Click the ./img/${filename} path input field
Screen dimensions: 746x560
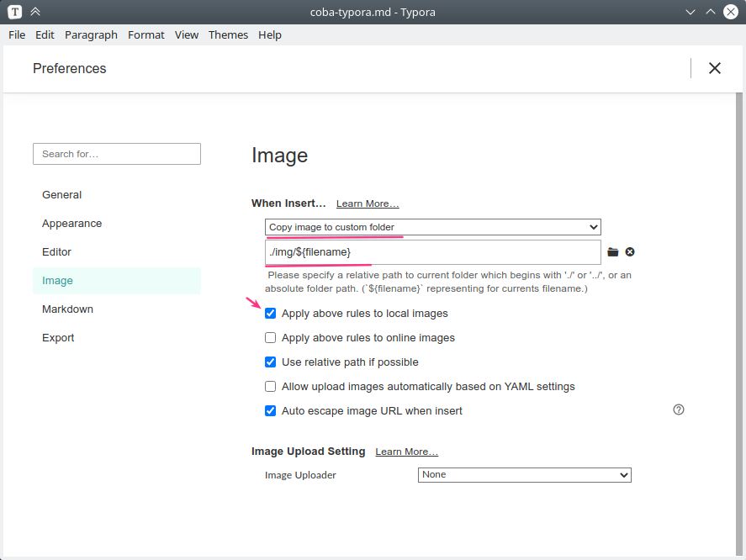(433, 252)
